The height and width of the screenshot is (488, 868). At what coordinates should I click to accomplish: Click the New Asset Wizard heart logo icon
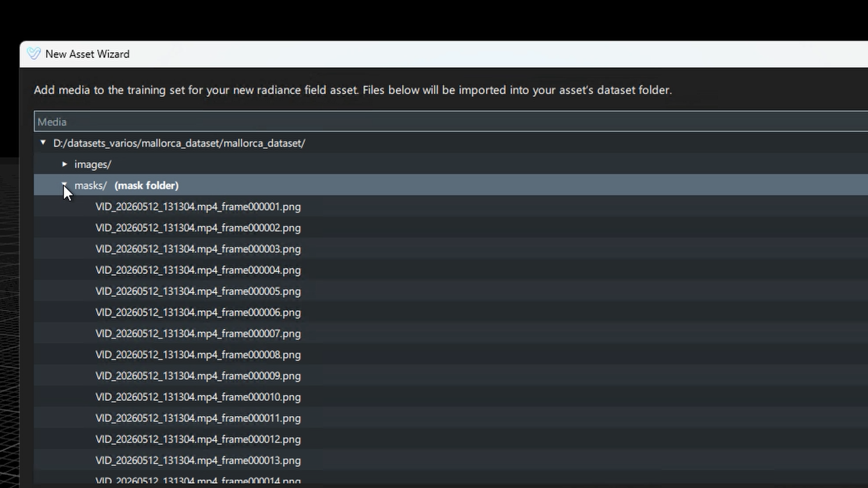[x=34, y=54]
